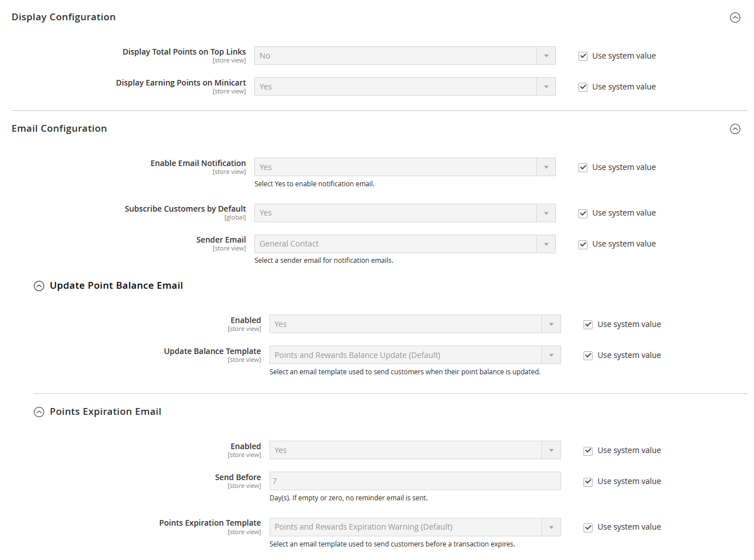Viewport: 754px width, 560px height.
Task: Open the Points Expiration Template dropdown
Action: 415,527
